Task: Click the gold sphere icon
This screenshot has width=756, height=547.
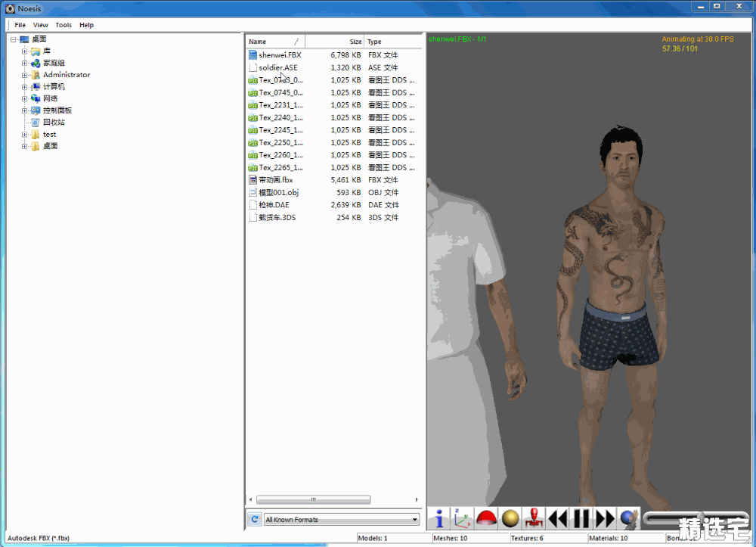Action: (x=510, y=518)
